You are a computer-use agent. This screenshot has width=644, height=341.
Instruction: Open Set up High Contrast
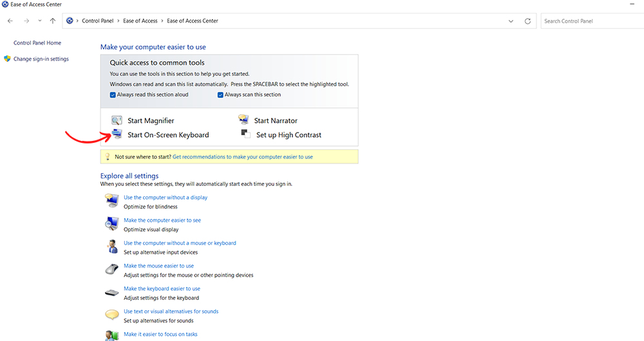click(x=289, y=134)
